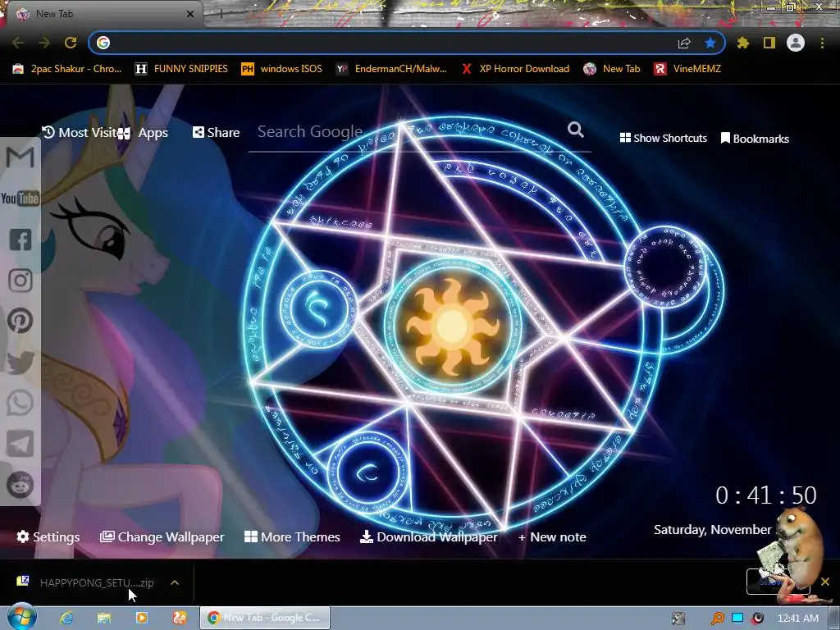Close the New Tab tab

point(190,14)
